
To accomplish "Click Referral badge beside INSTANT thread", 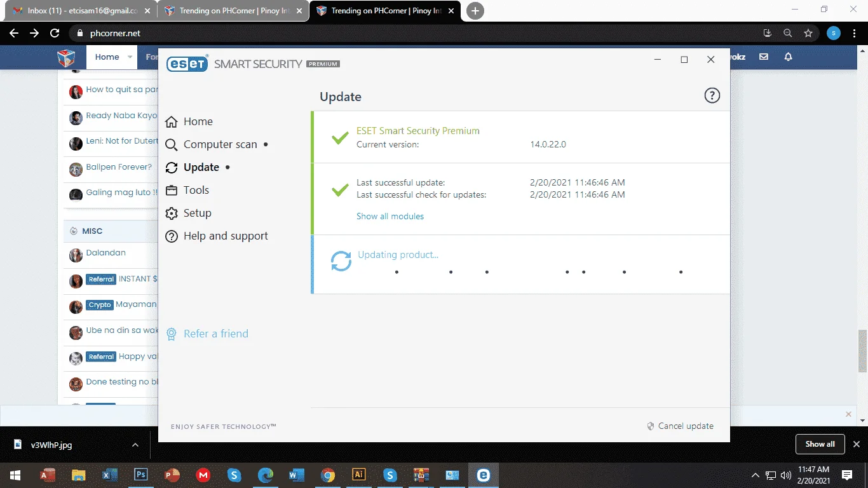I will [x=101, y=279].
